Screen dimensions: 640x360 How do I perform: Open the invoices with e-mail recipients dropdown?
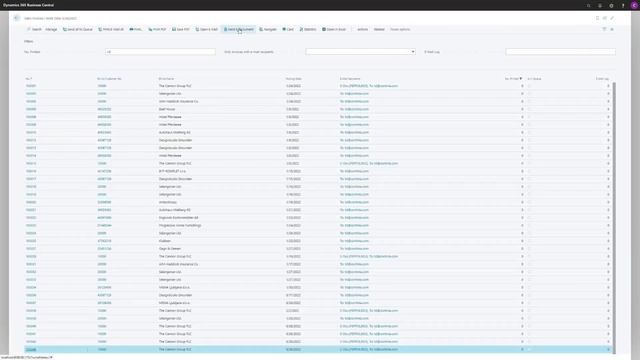[413, 52]
